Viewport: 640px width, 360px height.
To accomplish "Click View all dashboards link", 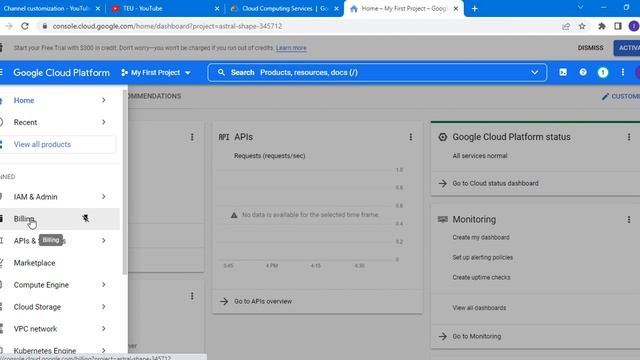I will click(479, 308).
